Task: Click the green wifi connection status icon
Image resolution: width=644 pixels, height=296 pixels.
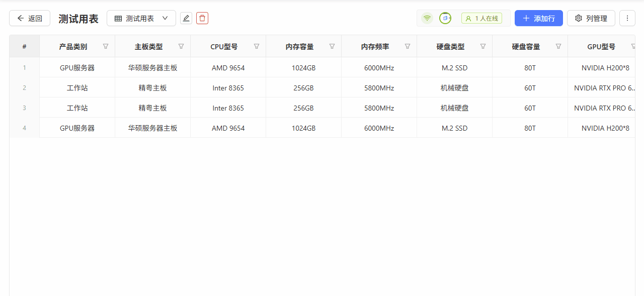Action: coord(427,18)
